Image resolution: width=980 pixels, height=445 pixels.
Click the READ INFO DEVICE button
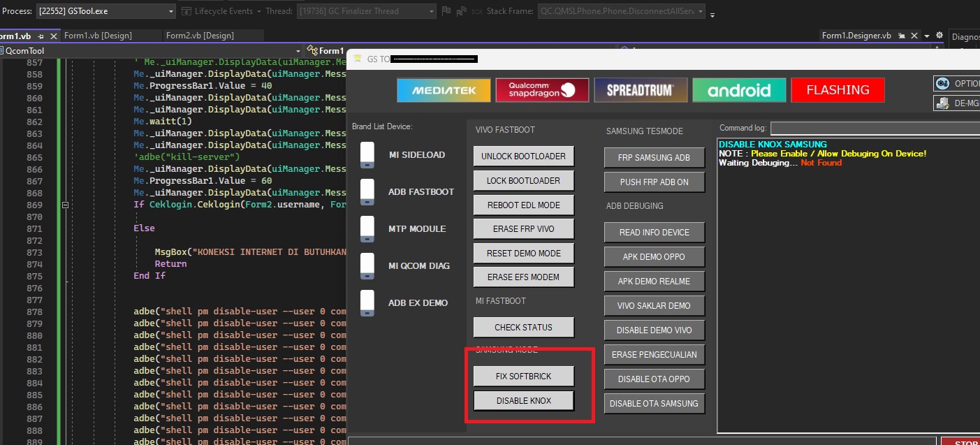pos(654,232)
